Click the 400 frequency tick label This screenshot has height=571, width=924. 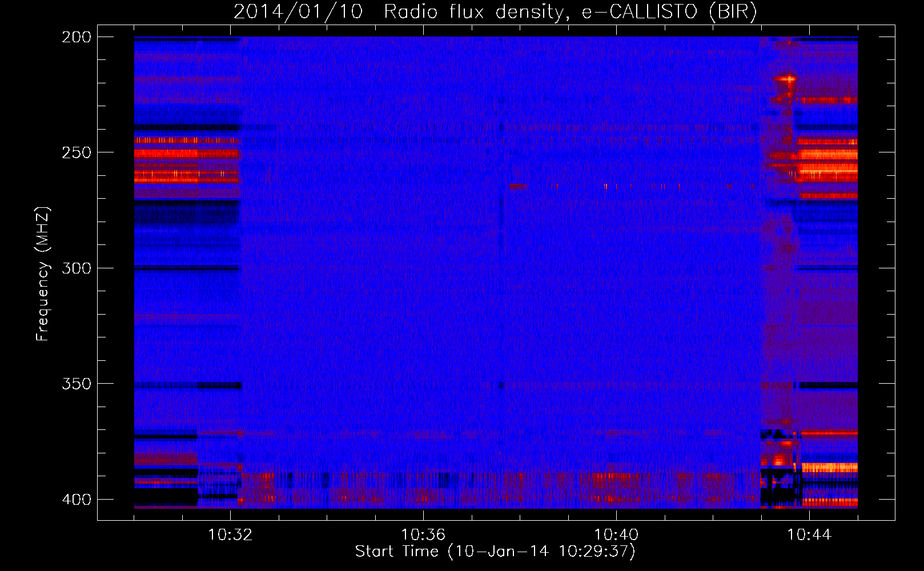77,499
